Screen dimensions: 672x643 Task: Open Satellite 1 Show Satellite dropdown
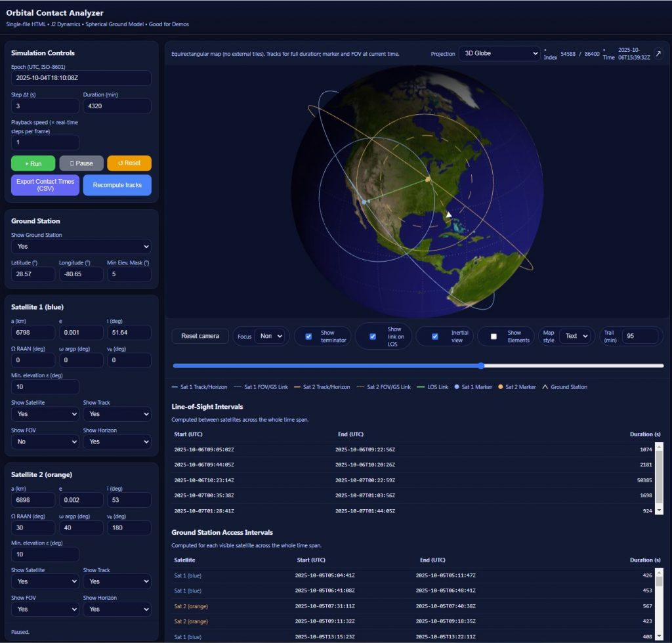pos(45,414)
